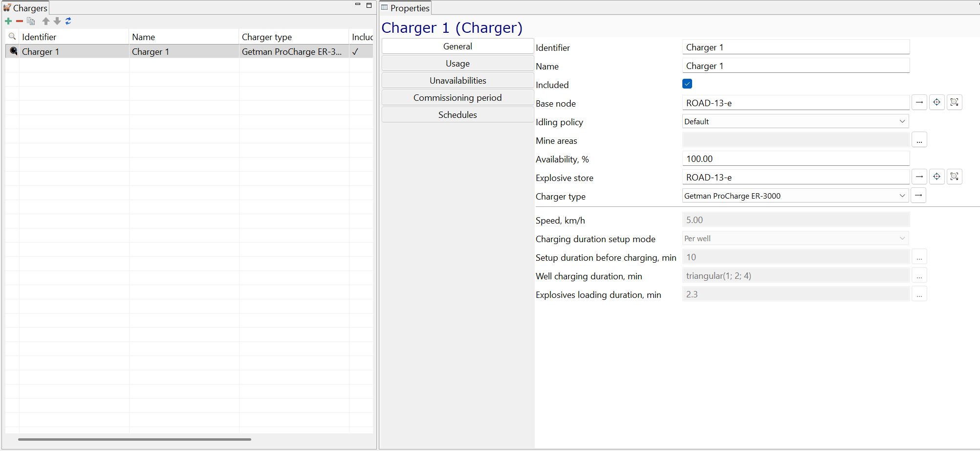The width and height of the screenshot is (980, 451).
Task: Click the Name input field
Action: point(796,66)
